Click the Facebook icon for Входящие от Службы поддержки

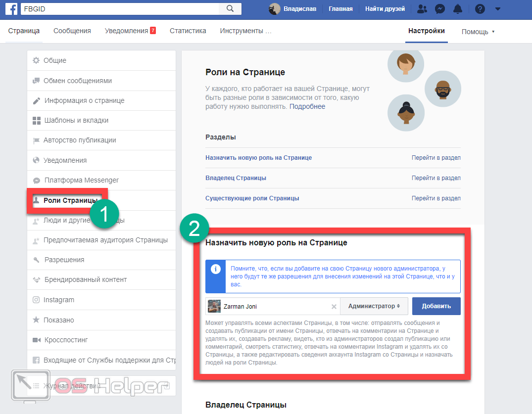point(36,360)
